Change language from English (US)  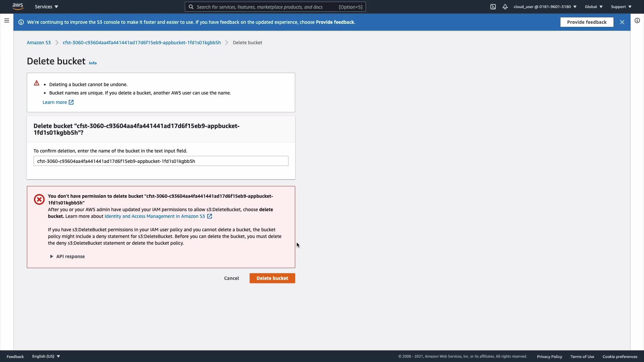46,356
